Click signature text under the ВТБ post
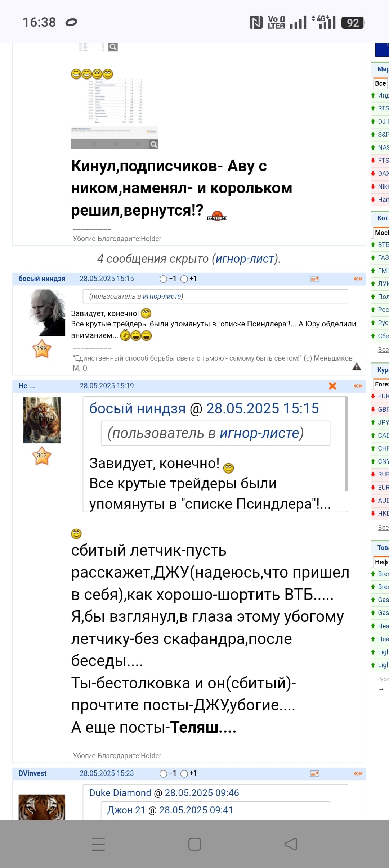 click(117, 756)
